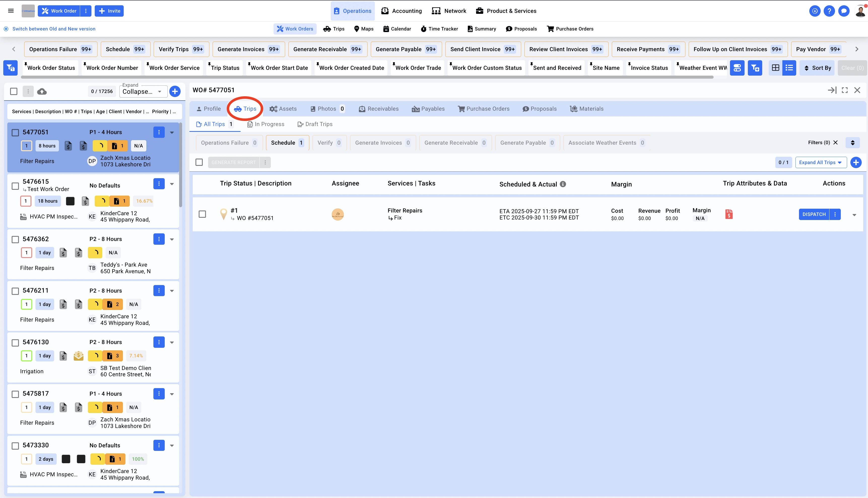Click the Invite button
The height and width of the screenshot is (498, 868).
(109, 11)
